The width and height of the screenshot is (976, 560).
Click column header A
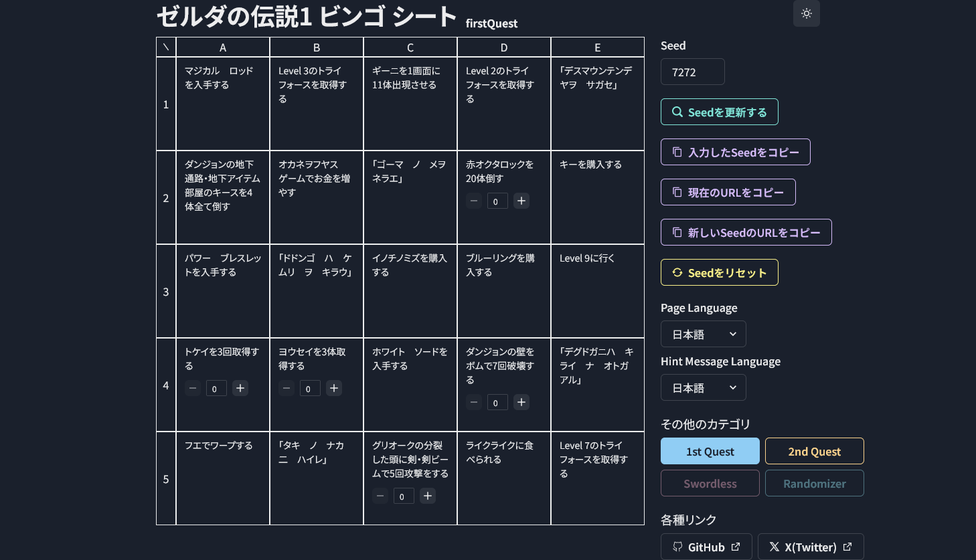(223, 48)
